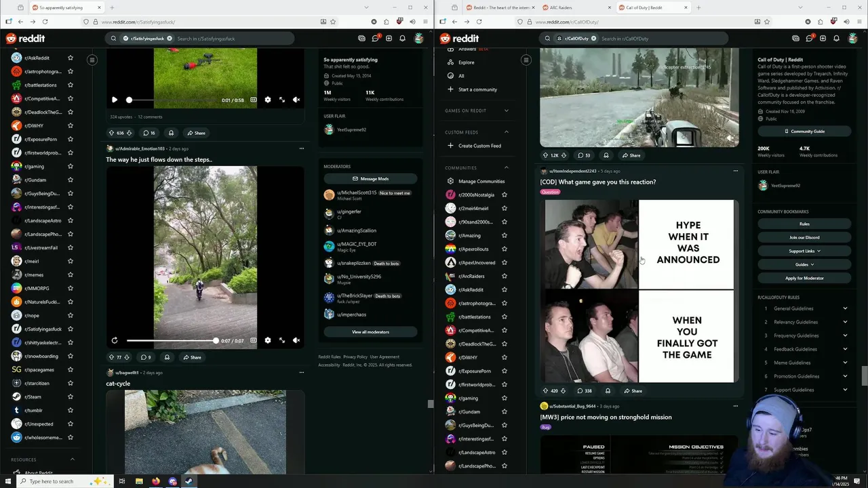Viewport: 868px width, 488px height.
Task: Open the Guides dropdown
Action: (804, 264)
